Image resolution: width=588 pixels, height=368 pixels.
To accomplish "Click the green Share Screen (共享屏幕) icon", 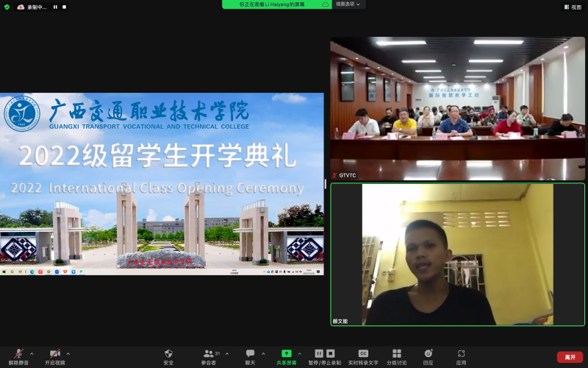I will (x=287, y=354).
